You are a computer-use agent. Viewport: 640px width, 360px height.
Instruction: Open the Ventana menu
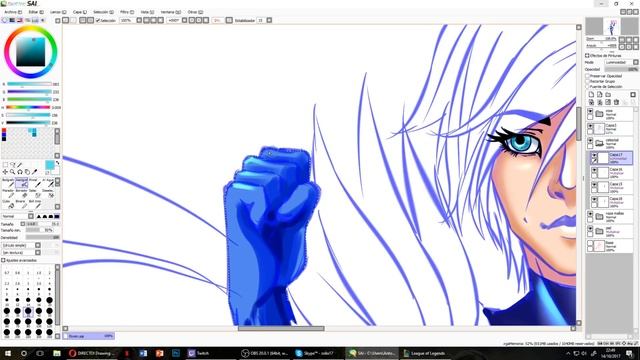[x=170, y=12]
